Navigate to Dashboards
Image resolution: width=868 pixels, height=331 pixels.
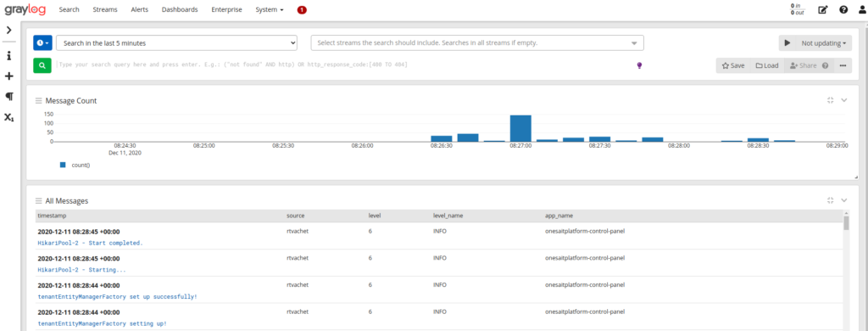coord(180,9)
